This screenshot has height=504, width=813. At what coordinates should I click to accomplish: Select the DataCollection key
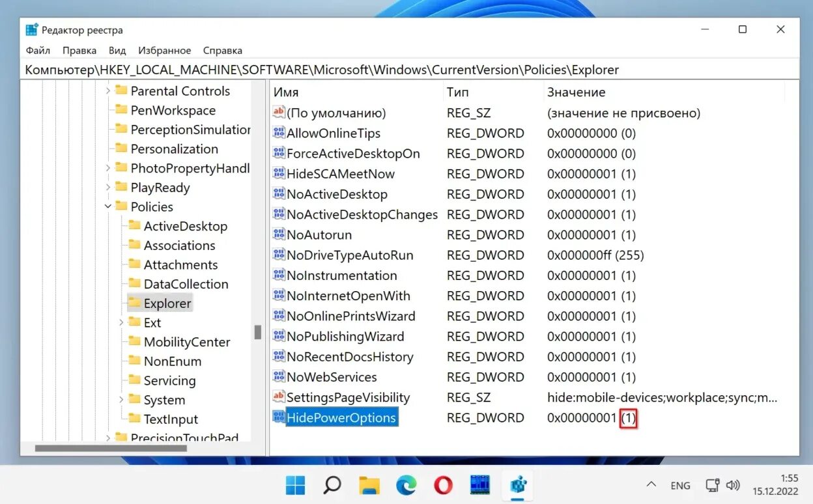[186, 284]
